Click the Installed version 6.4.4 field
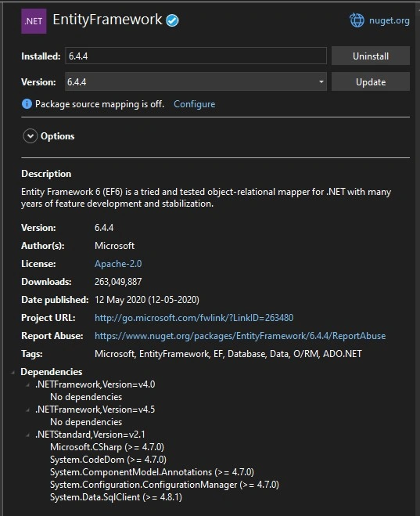The image size is (420, 516). 196,56
